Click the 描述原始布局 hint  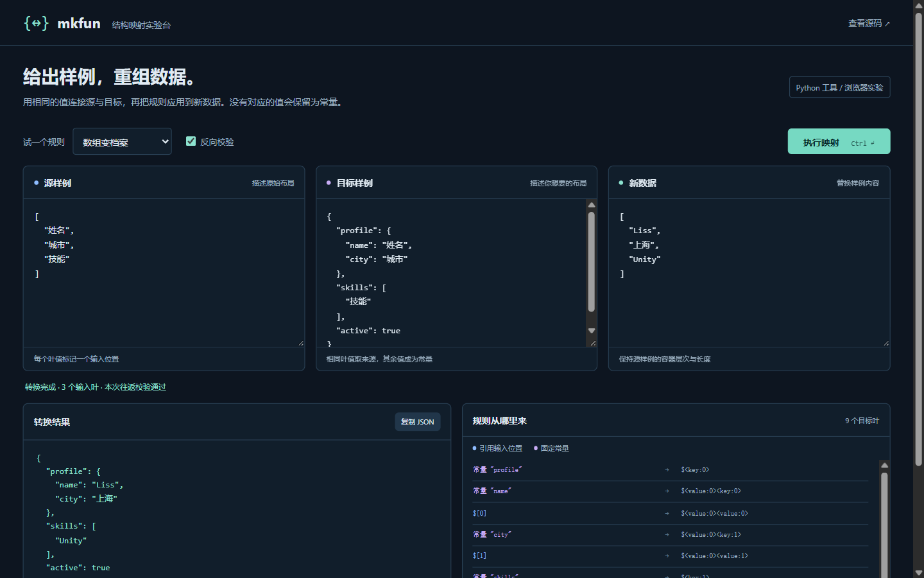click(x=273, y=183)
